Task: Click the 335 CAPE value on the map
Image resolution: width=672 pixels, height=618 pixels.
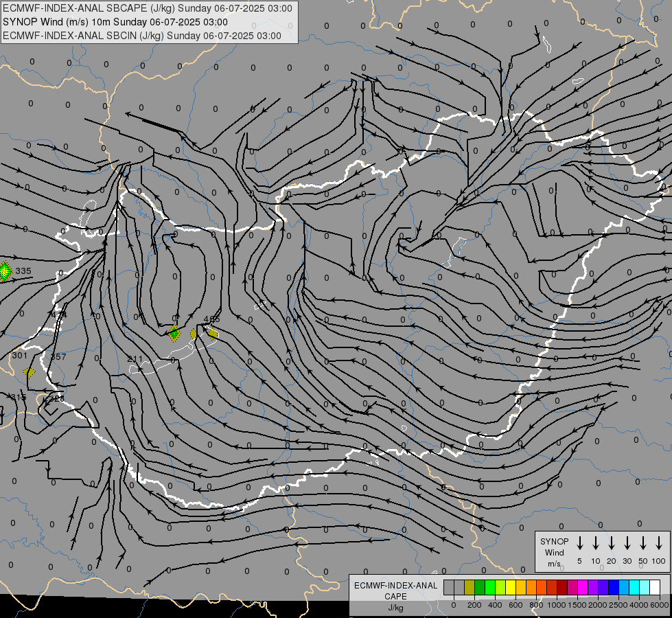Action: coord(23,271)
